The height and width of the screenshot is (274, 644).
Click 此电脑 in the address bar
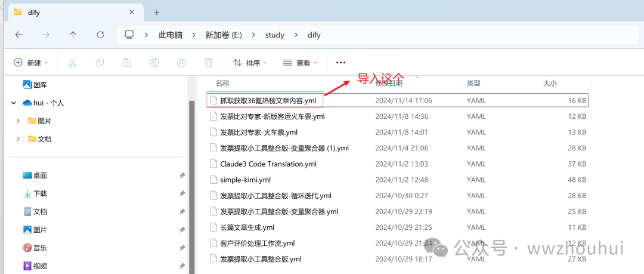(x=171, y=35)
